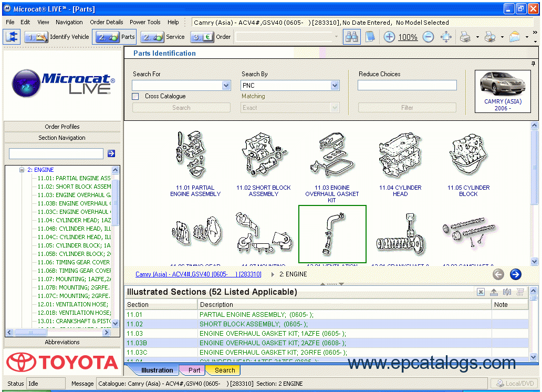Image resolution: width=542 pixels, height=392 pixels.
Task: Go back with the grey left arrow
Action: [x=498, y=274]
